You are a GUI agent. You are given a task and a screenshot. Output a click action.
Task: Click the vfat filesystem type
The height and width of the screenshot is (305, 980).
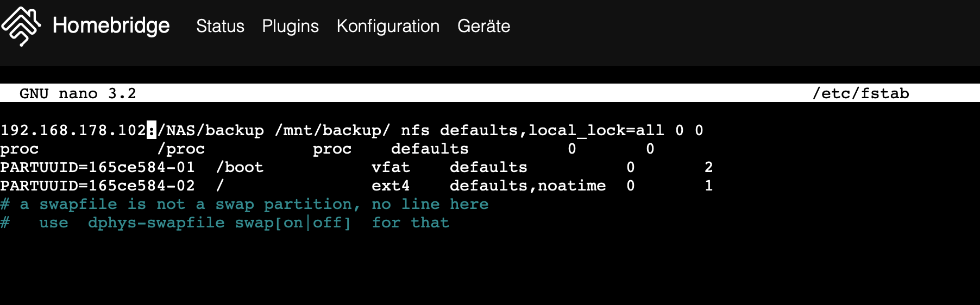coord(391,167)
